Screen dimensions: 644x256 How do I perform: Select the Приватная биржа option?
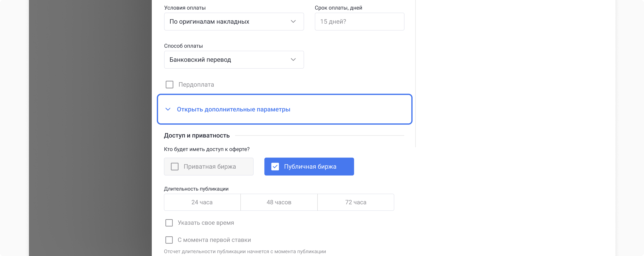pyautogui.click(x=209, y=166)
